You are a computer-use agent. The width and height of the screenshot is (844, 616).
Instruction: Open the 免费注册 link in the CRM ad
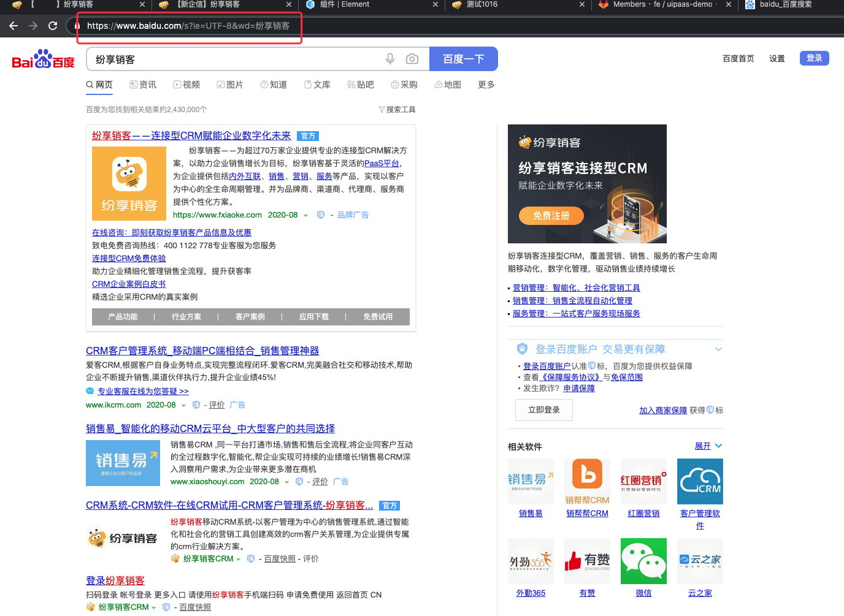[550, 216]
